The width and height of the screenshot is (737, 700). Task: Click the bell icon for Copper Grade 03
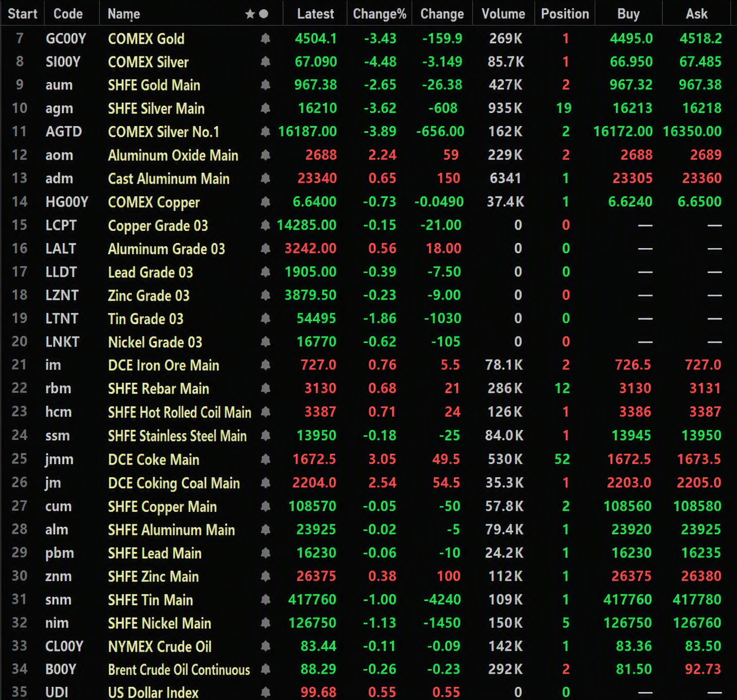pos(265,225)
